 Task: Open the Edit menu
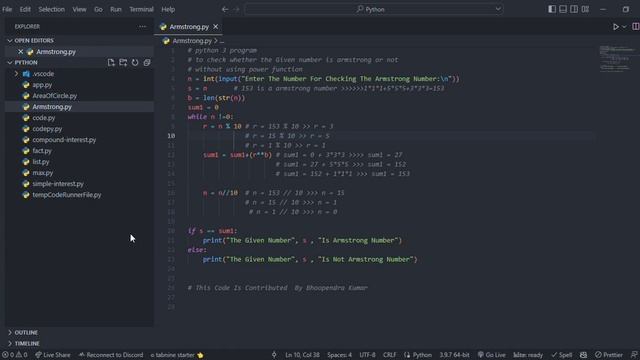pos(25,9)
